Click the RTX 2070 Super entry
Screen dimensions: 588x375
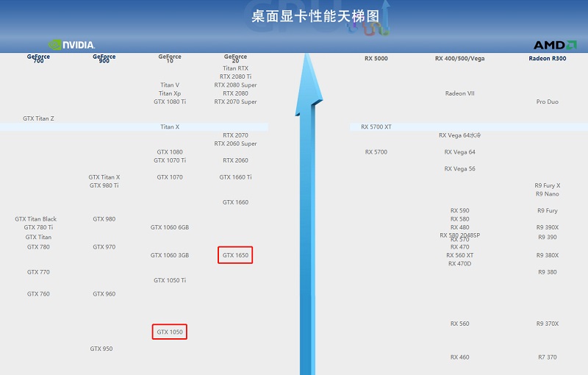(235, 101)
